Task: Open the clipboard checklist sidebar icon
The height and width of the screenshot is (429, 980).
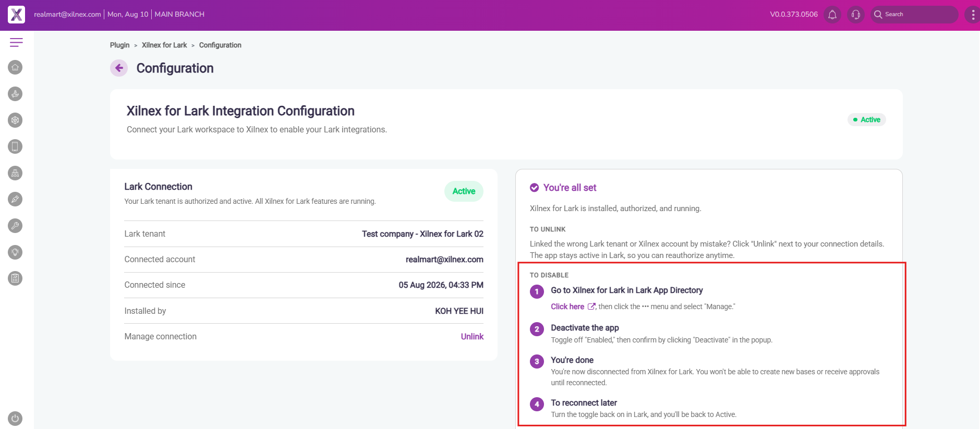Action: point(15,278)
